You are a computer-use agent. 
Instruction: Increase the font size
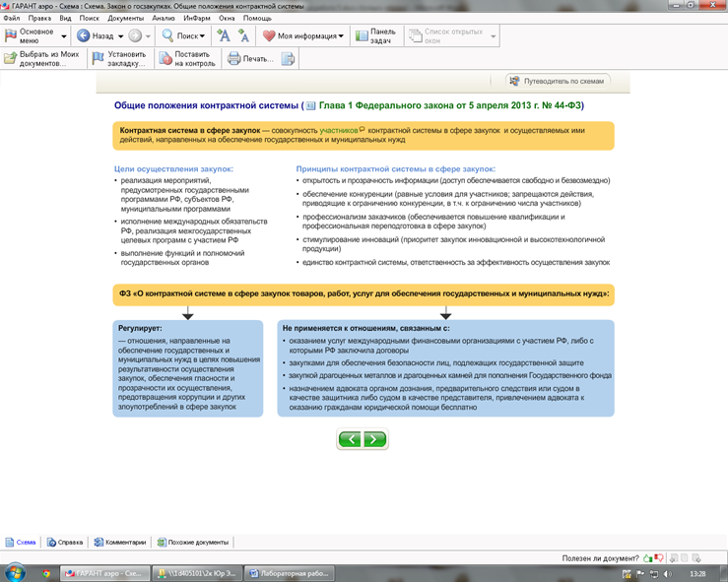click(224, 35)
